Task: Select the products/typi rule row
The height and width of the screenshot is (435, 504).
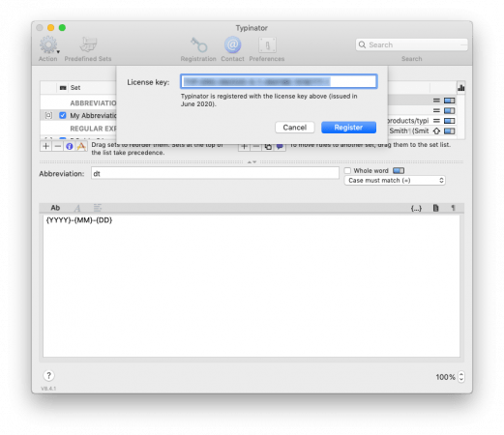Action: (x=422, y=121)
